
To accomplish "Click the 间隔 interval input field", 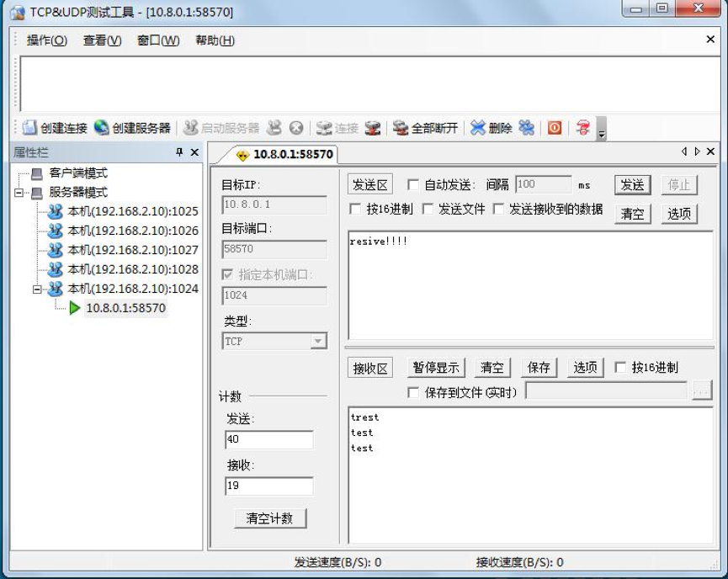I will [542, 185].
